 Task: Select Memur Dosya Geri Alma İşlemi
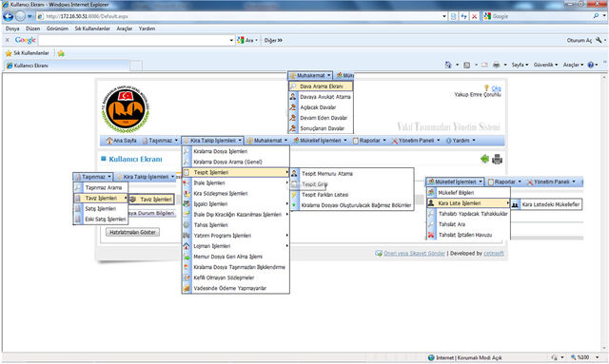tap(236, 257)
